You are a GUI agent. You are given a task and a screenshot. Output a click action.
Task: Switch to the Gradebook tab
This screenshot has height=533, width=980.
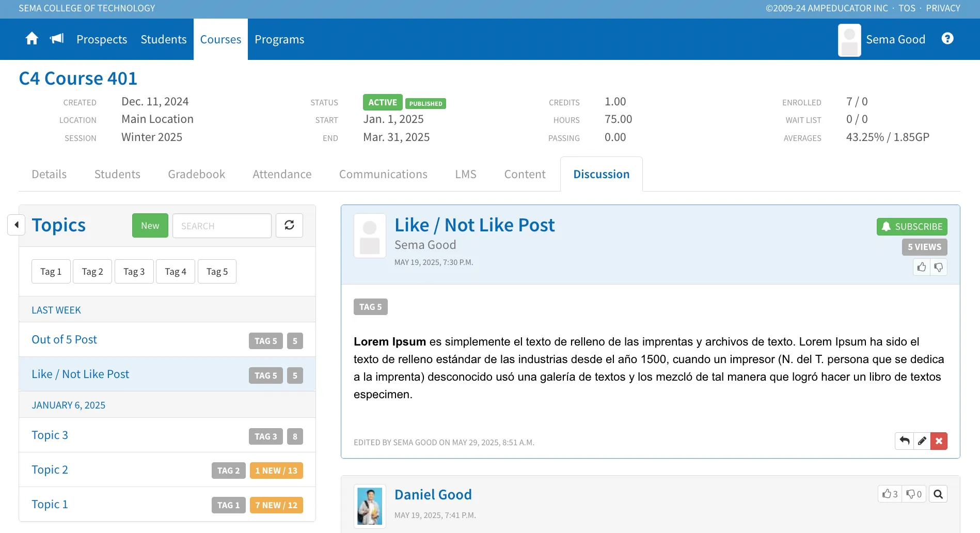(197, 174)
